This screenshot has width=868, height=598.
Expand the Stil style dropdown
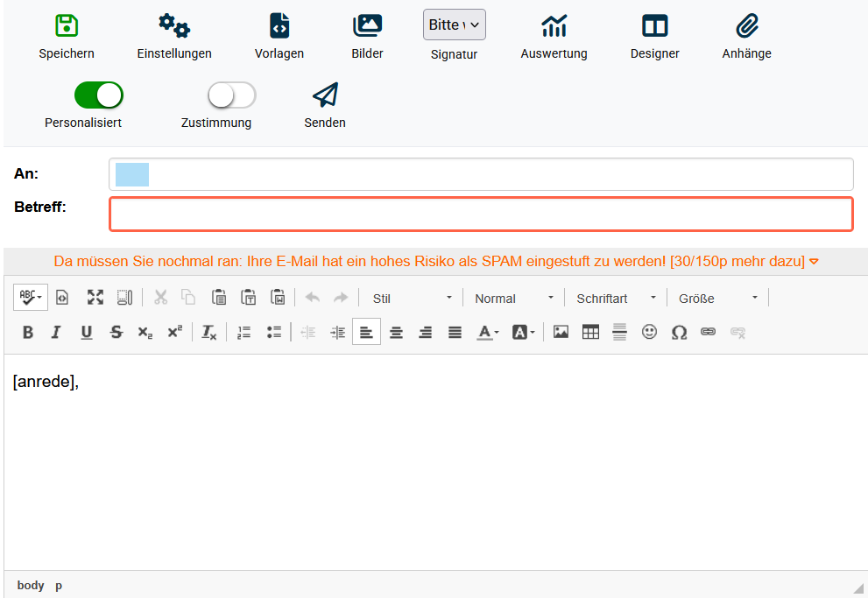[412, 299]
